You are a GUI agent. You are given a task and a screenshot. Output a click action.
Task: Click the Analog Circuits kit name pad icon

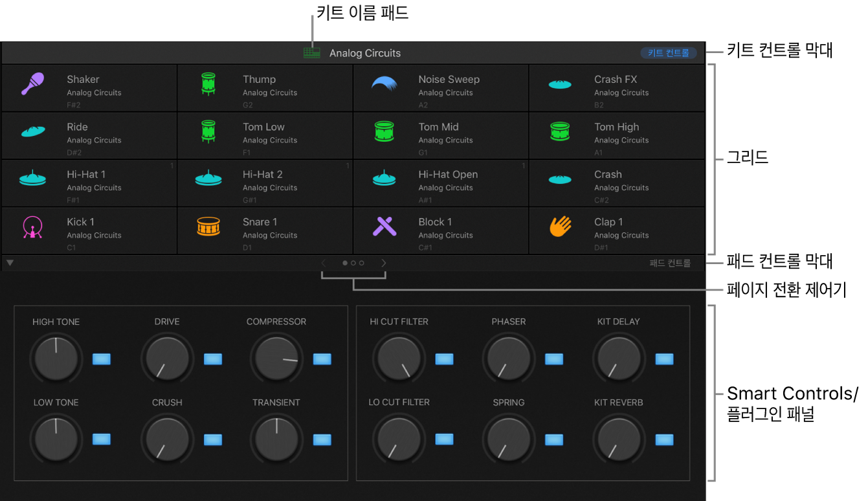(x=311, y=53)
